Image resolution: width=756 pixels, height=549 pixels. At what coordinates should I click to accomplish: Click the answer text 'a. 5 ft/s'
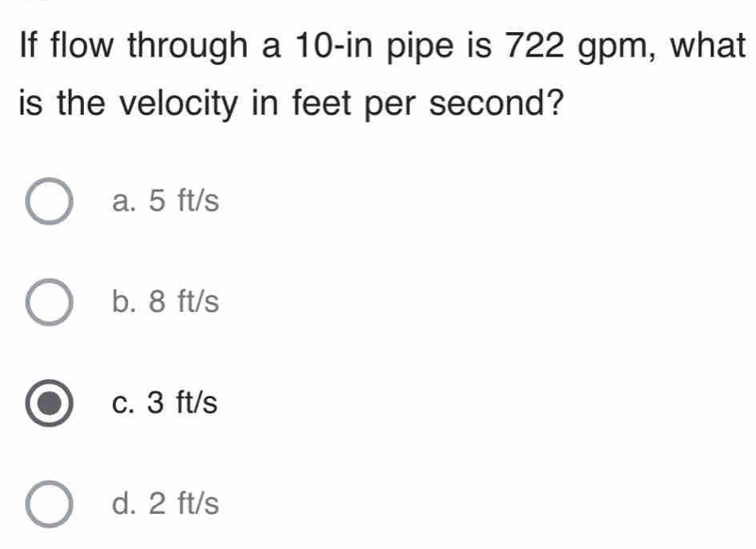165,201
